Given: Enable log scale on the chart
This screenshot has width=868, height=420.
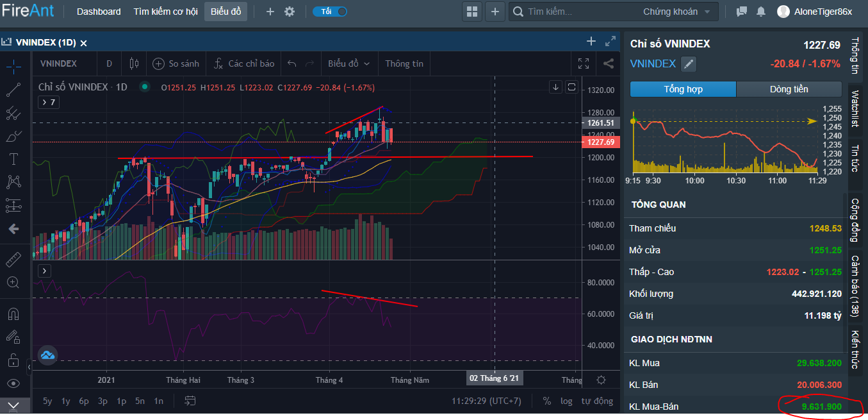Looking at the screenshot, I should tap(566, 401).
